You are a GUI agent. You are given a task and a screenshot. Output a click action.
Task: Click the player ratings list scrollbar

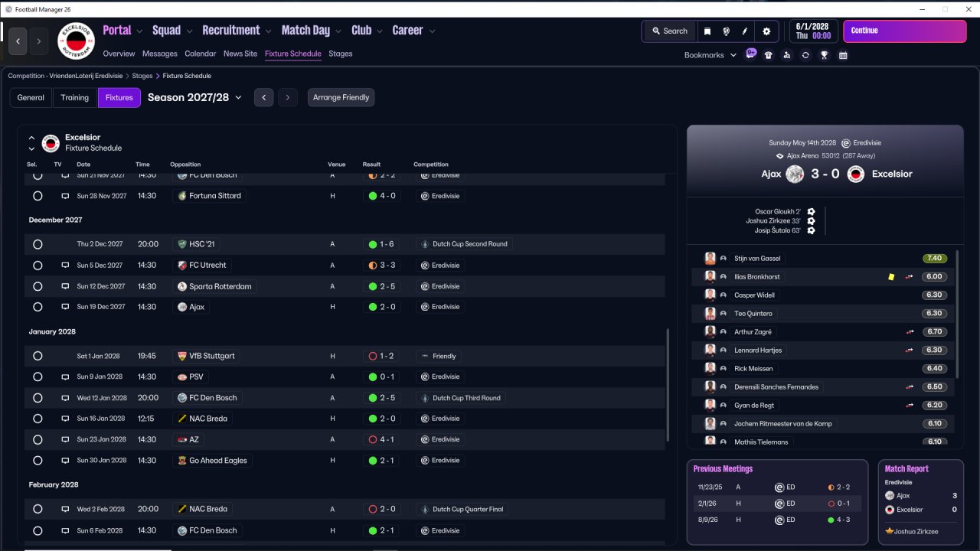click(x=956, y=314)
